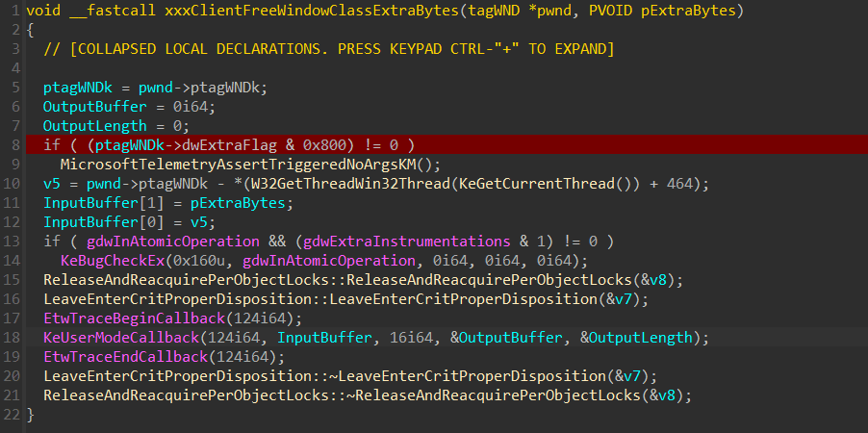The height and width of the screenshot is (433, 868).
Task: Click the KeBugCheckEx function call
Action: 113,260
